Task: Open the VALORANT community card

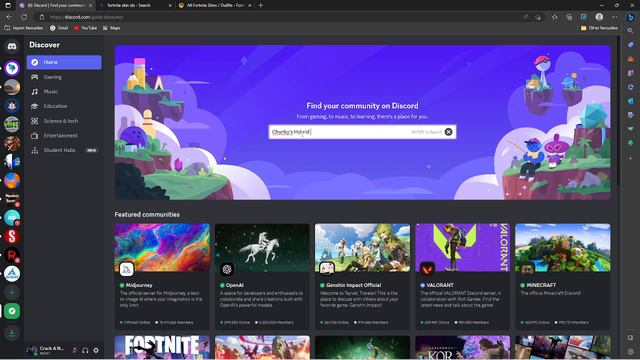Action: pyautogui.click(x=462, y=276)
